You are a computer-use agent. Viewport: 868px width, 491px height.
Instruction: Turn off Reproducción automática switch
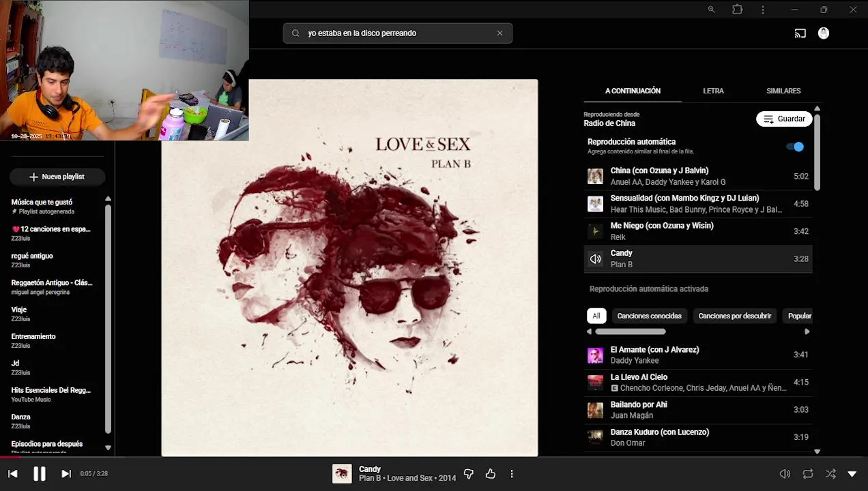coord(795,147)
